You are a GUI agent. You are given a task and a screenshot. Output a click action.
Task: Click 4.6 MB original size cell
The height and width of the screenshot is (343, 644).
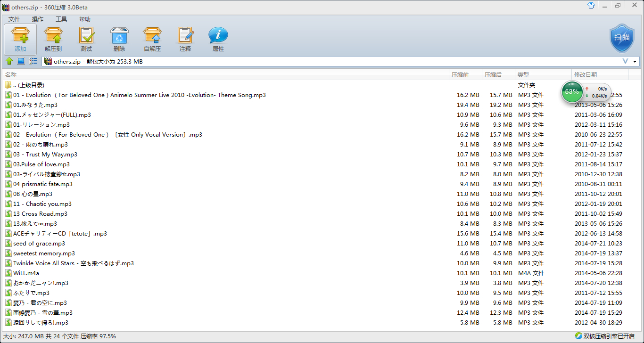[x=470, y=253]
